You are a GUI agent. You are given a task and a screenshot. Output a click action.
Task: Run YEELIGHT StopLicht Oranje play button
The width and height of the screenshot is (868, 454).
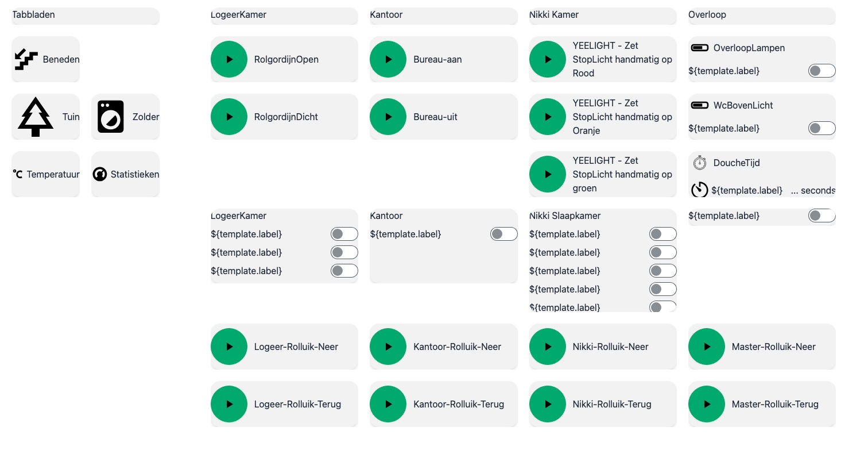pos(548,117)
